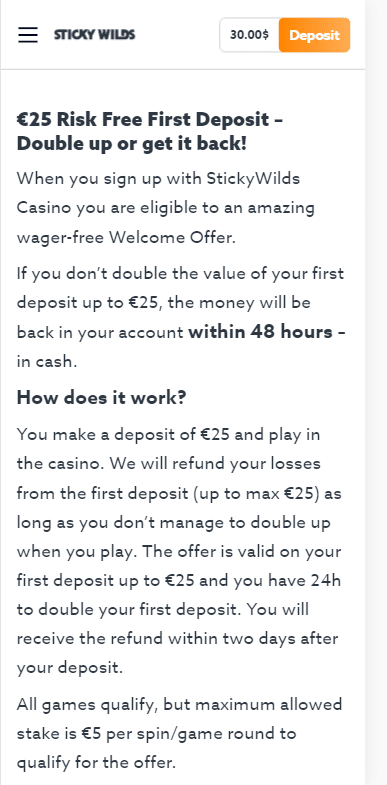Click the page's vertical scrollbar track
Viewport: 387px width, 785px height.
[376, 392]
